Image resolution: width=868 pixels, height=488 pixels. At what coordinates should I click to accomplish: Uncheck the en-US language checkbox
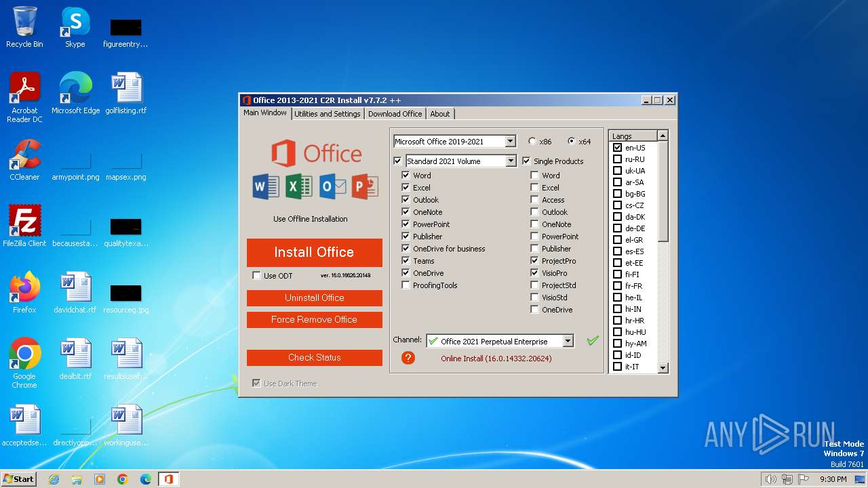pos(617,148)
